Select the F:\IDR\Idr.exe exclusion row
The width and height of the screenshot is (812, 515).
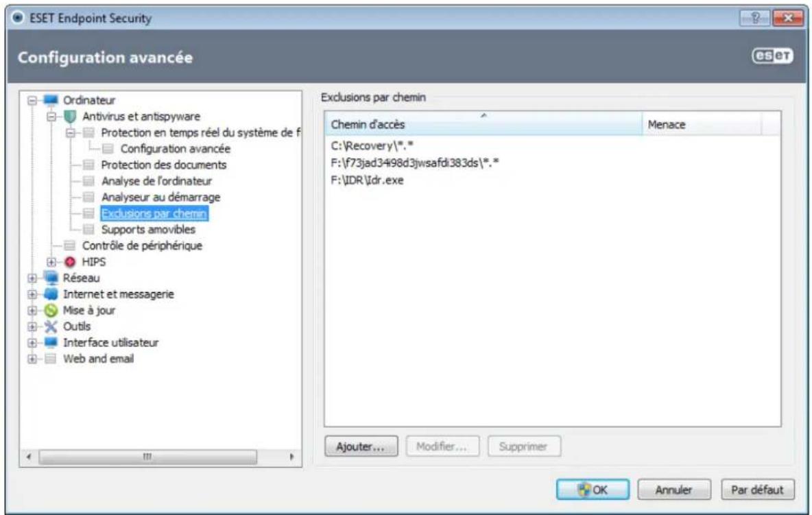(x=367, y=180)
